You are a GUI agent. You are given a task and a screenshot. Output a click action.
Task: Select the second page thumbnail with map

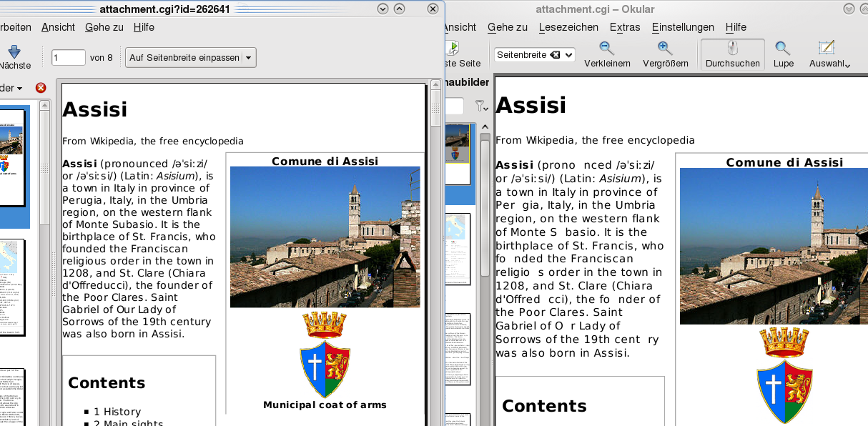(11, 287)
